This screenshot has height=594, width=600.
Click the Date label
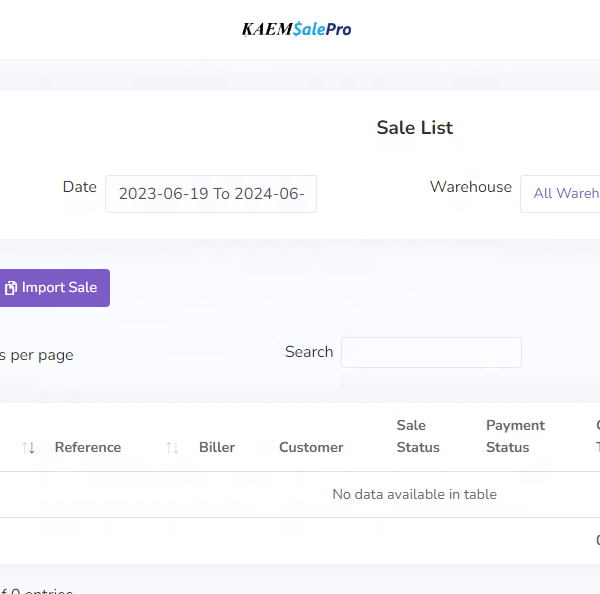80,187
